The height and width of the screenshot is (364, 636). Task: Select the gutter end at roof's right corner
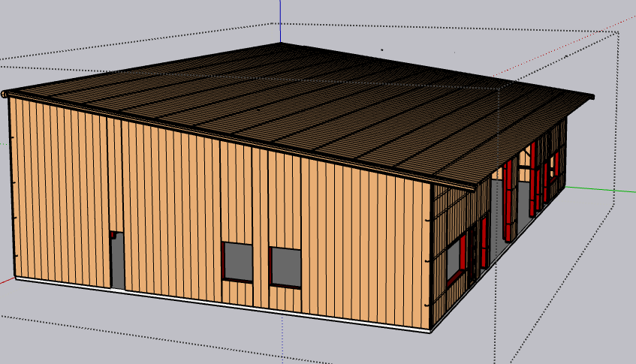click(x=590, y=97)
